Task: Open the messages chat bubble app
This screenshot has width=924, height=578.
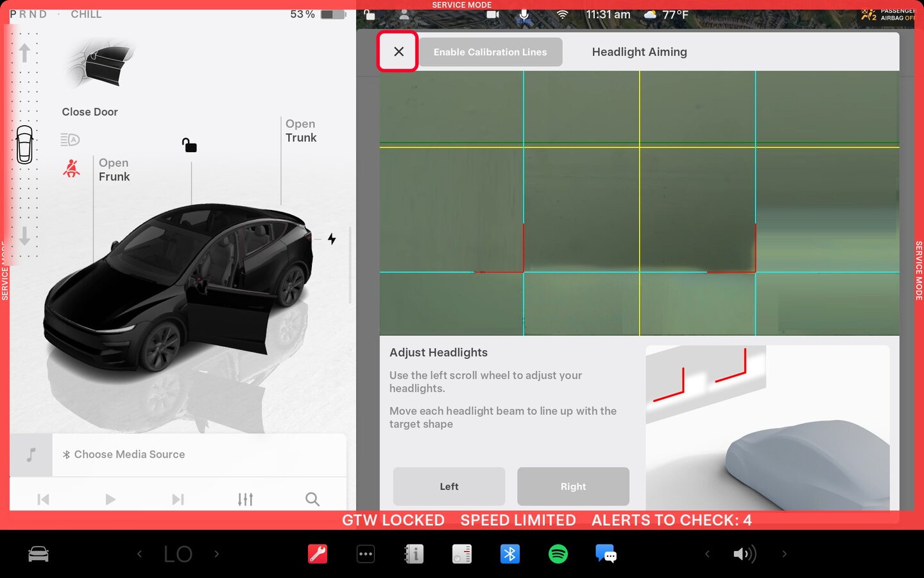Action: tap(606, 554)
